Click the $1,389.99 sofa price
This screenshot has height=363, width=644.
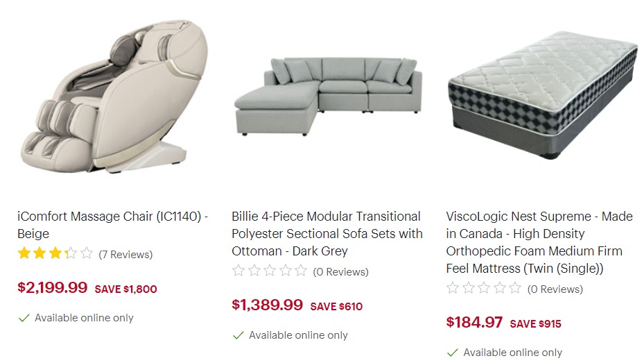pyautogui.click(x=268, y=305)
